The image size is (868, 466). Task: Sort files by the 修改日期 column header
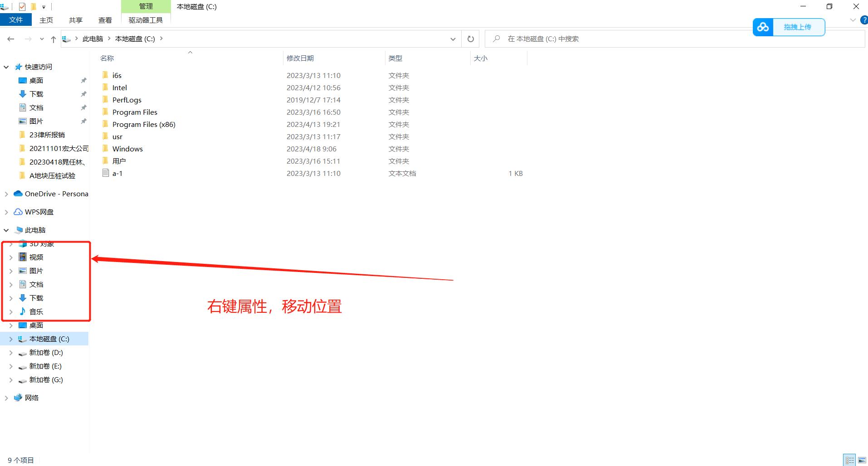pos(301,58)
